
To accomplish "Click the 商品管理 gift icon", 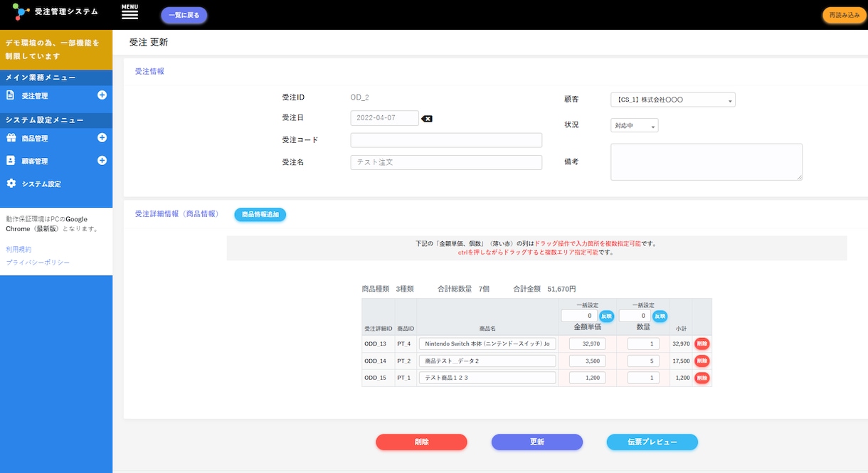I will click(11, 138).
